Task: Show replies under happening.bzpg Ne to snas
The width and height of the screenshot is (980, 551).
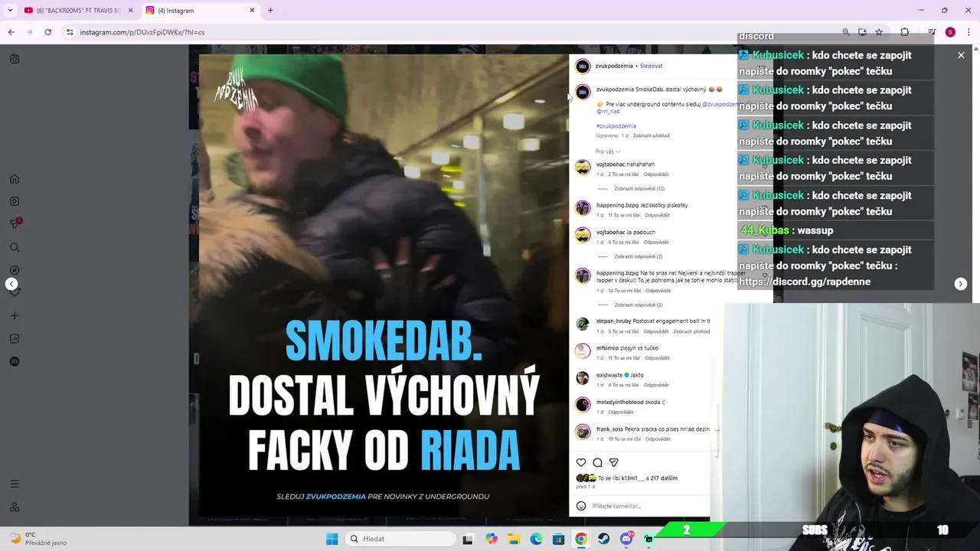Action: click(x=638, y=305)
